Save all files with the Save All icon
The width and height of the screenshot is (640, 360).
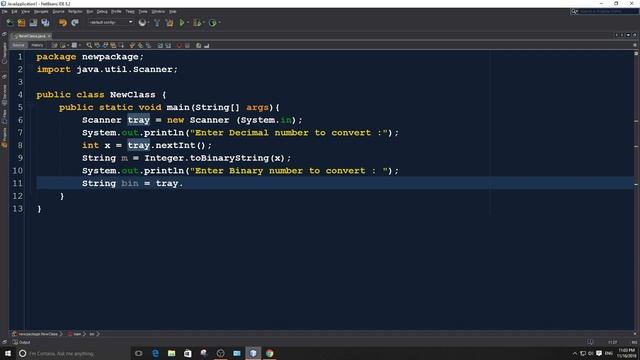tap(45, 23)
